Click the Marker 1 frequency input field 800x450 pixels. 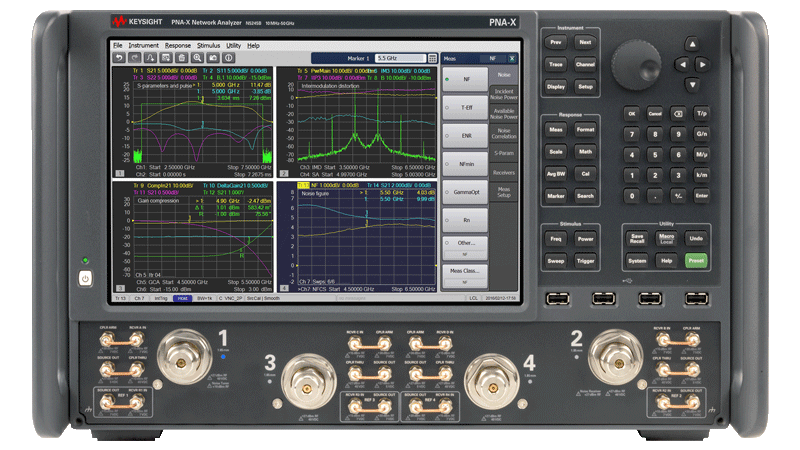coord(401,58)
